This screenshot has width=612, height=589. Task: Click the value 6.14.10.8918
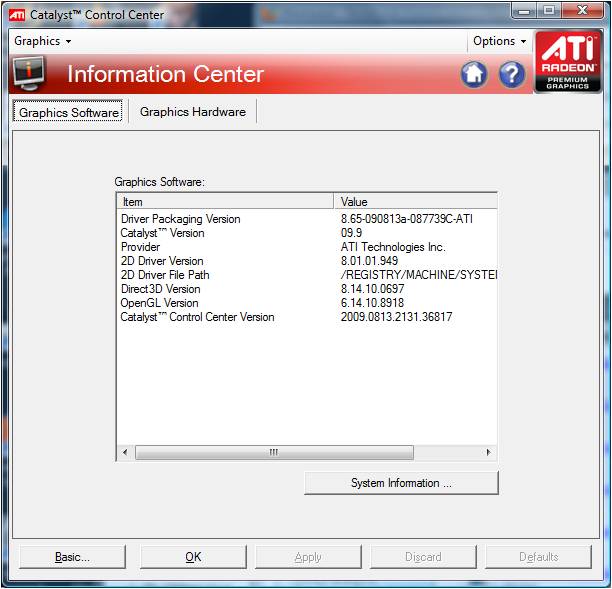point(372,303)
